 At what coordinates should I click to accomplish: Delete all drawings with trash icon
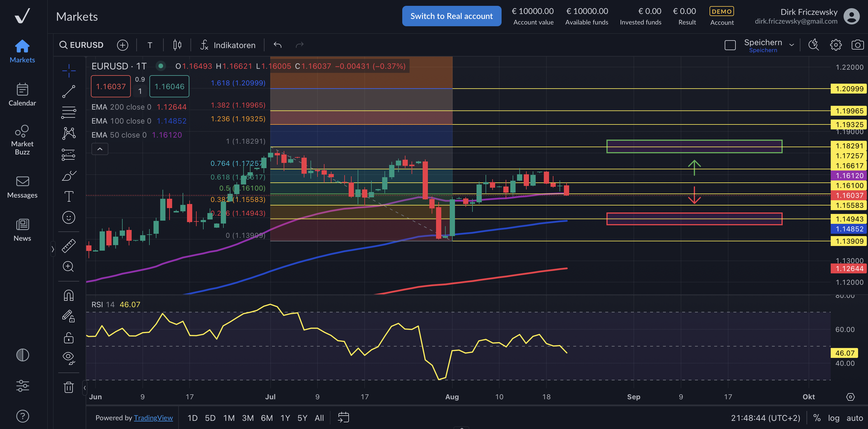click(69, 387)
